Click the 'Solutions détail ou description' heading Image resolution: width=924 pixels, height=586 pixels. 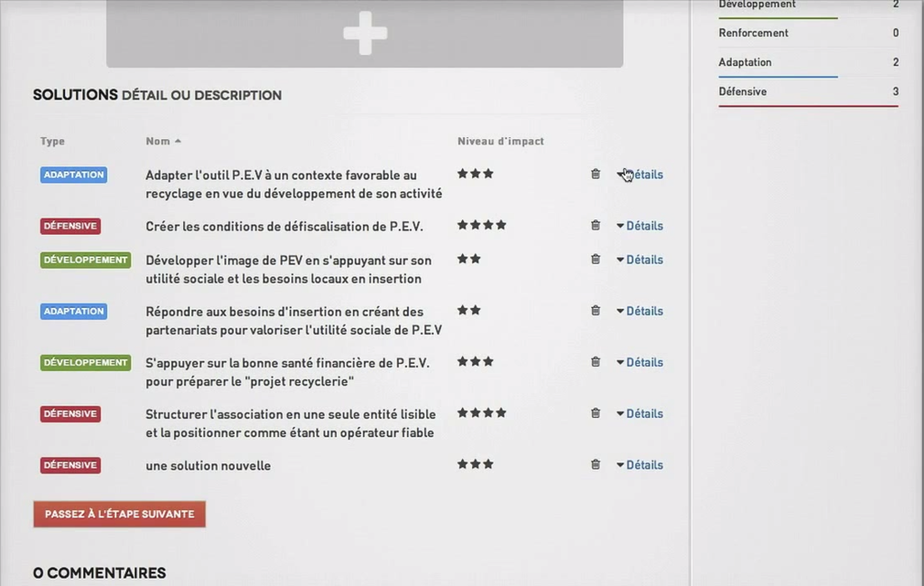(157, 95)
